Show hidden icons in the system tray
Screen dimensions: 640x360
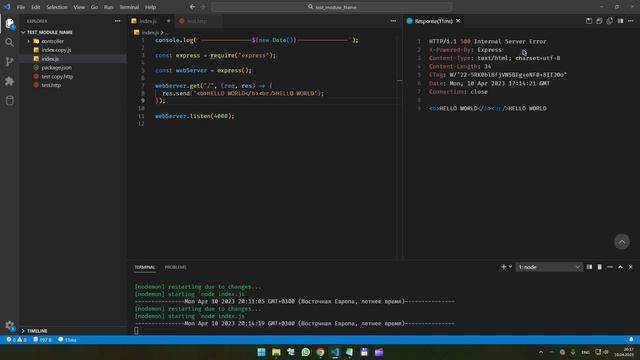541,352
